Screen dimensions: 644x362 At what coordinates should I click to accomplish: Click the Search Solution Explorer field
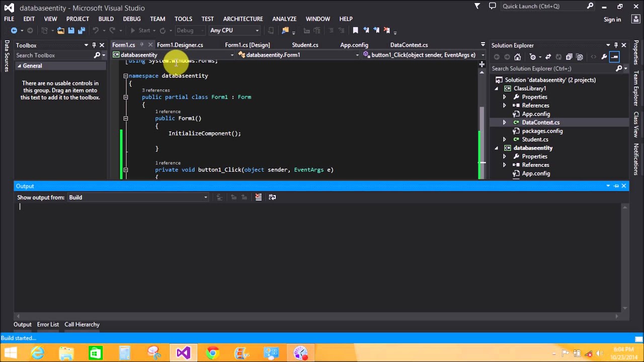click(x=552, y=68)
